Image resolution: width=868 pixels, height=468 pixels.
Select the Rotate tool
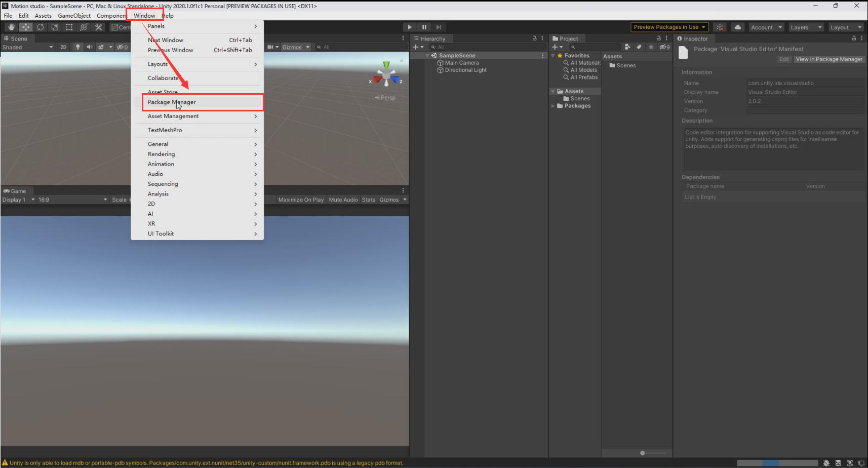40,27
